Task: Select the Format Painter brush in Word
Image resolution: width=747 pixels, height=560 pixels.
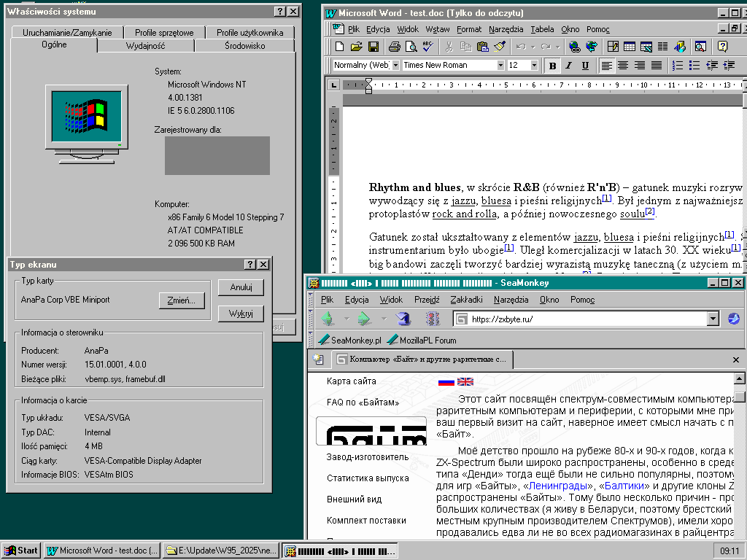Action: click(499, 46)
